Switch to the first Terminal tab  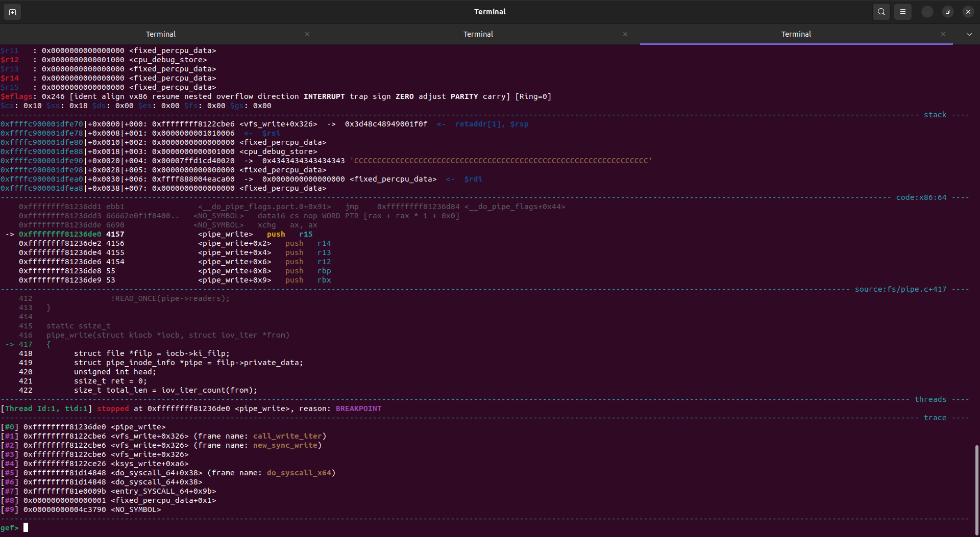[161, 34]
